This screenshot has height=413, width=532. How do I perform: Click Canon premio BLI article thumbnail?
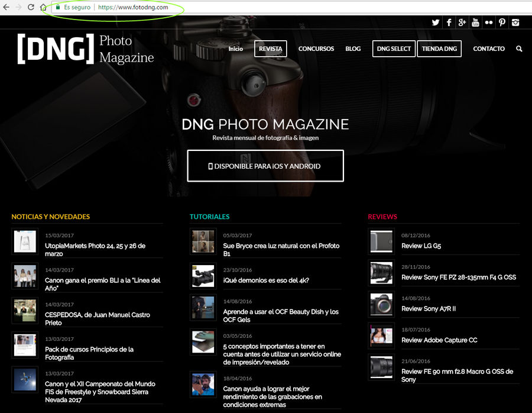click(25, 276)
